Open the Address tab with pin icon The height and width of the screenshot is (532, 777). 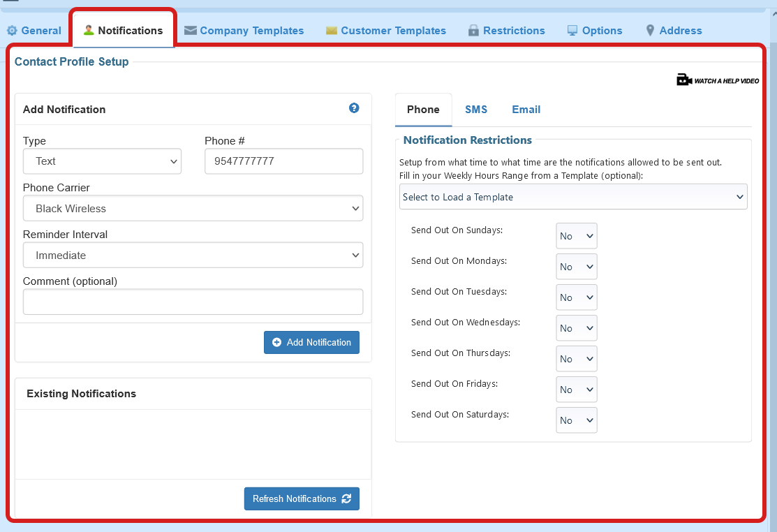[x=674, y=31]
